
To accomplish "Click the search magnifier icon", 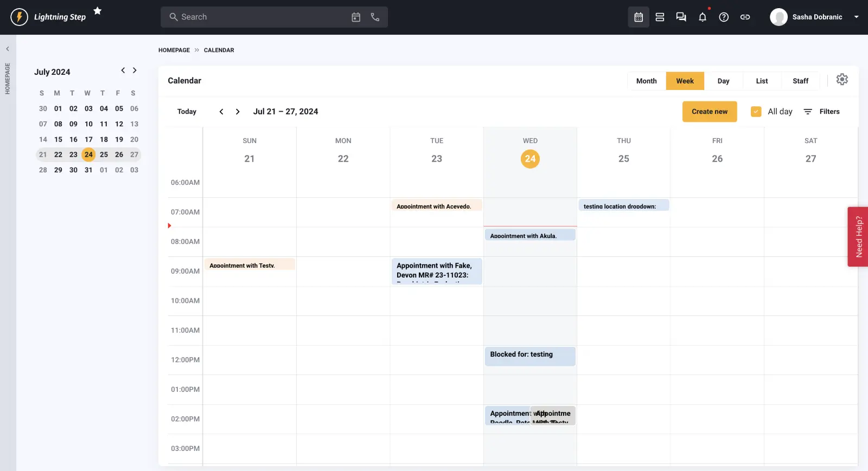I will pyautogui.click(x=174, y=17).
